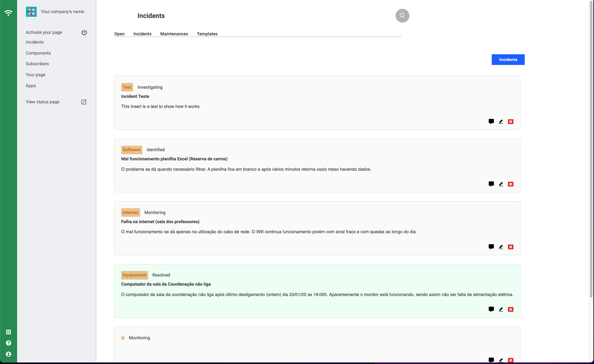The width and height of the screenshot is (594, 364).
Task: Open the apps grid icon bottom left
Action: (9, 332)
